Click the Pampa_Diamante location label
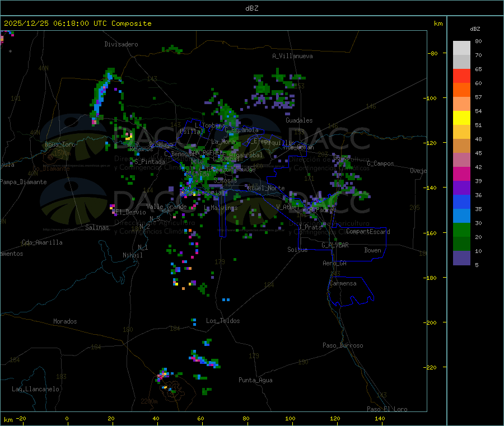Viewport: 504px width, 426px height. tap(24, 182)
